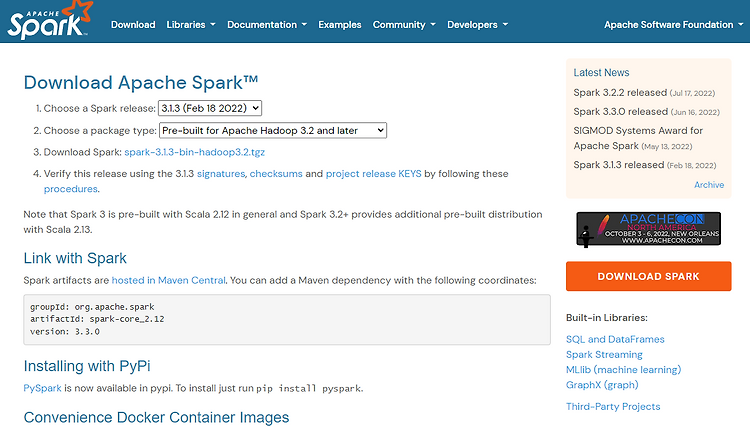750x427 pixels.
Task: Open the PySpark link
Action: (43, 388)
